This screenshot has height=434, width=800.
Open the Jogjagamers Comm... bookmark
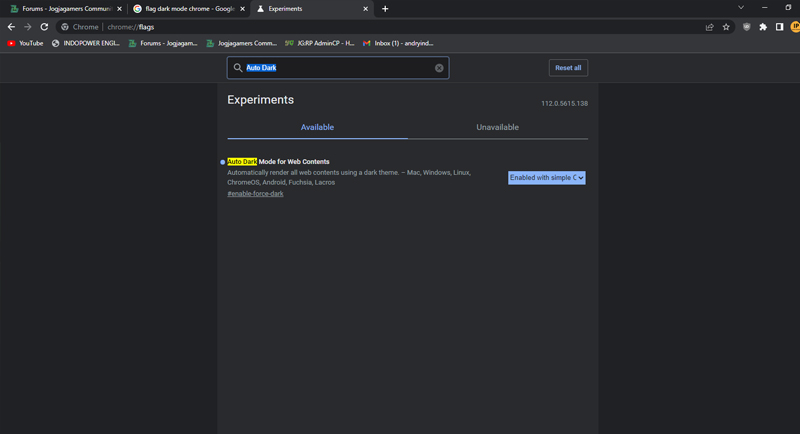242,43
